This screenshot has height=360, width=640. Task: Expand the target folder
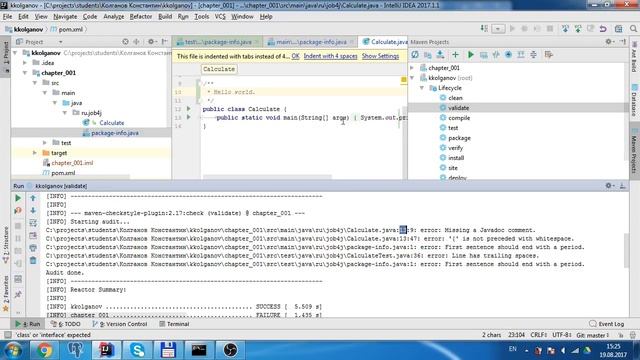coord(35,153)
